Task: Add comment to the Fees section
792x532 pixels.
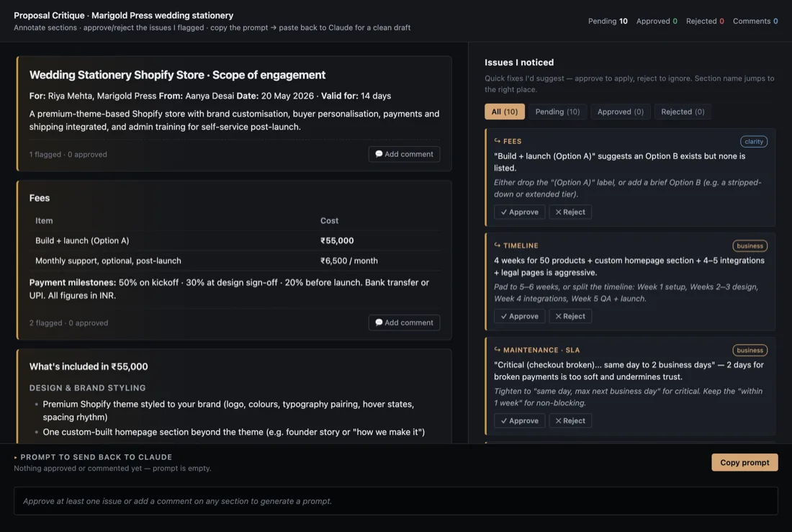Action: [x=404, y=323]
